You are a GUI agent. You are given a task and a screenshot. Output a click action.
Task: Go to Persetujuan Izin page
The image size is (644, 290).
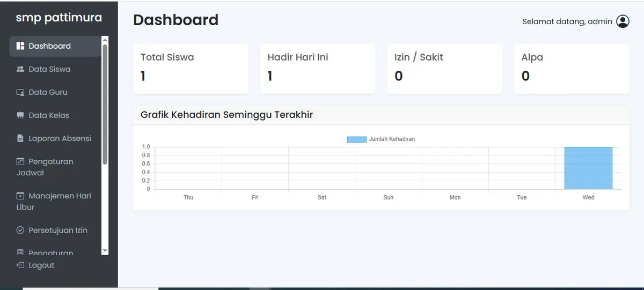pyautogui.click(x=55, y=230)
